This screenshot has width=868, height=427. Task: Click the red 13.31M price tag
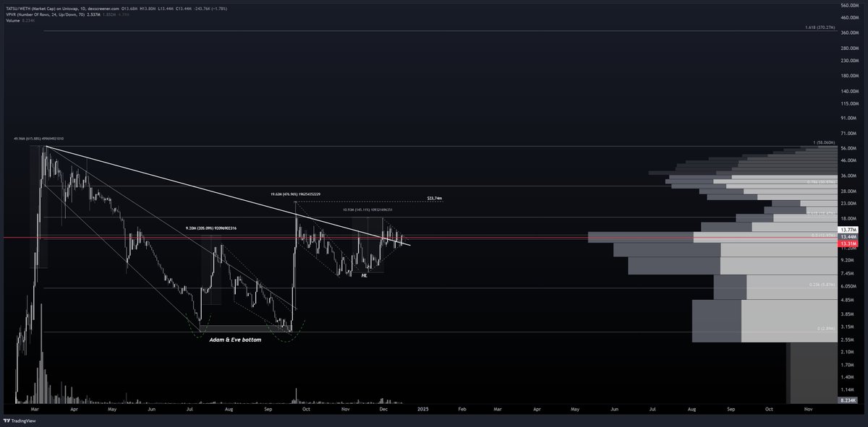click(847, 244)
